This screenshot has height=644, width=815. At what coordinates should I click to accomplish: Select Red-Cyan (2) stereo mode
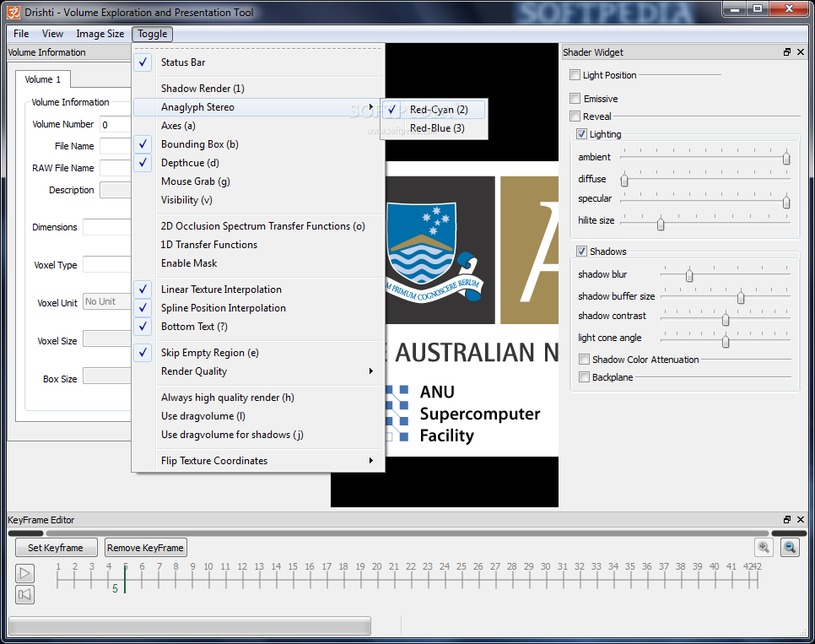tap(434, 110)
